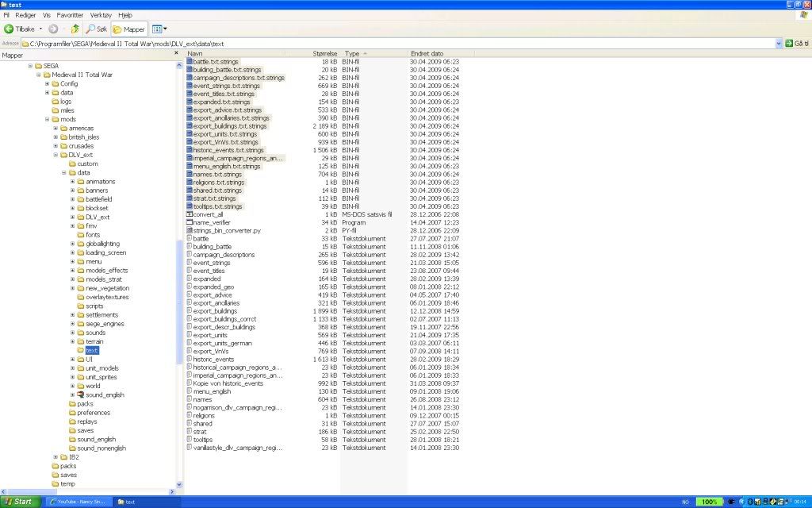The image size is (812, 508).
Task: Click the green Up folder icon
Action: 75,29
